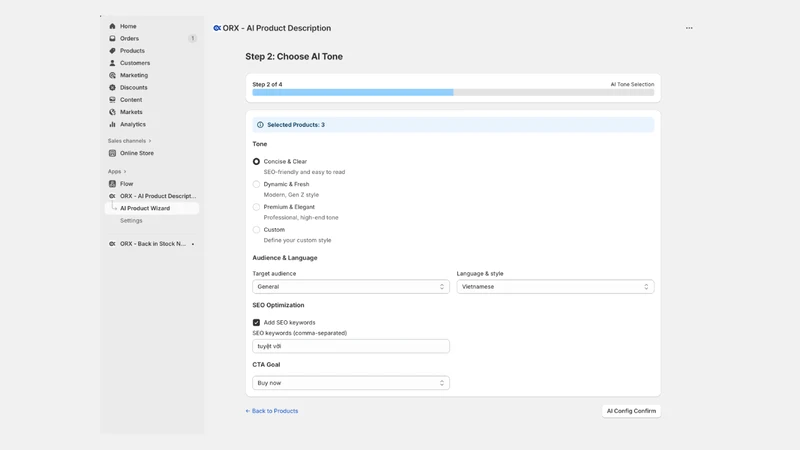Open the Marketing target icon
The image size is (800, 450).
tap(112, 75)
